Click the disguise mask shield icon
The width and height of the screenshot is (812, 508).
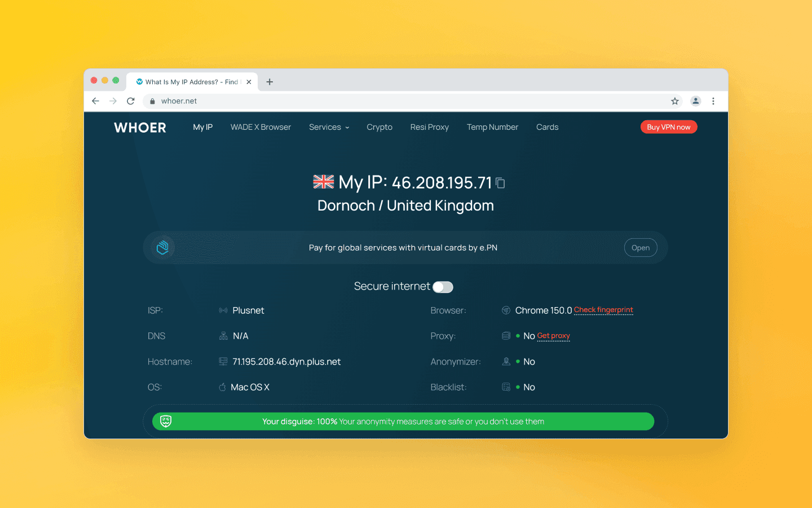166,421
